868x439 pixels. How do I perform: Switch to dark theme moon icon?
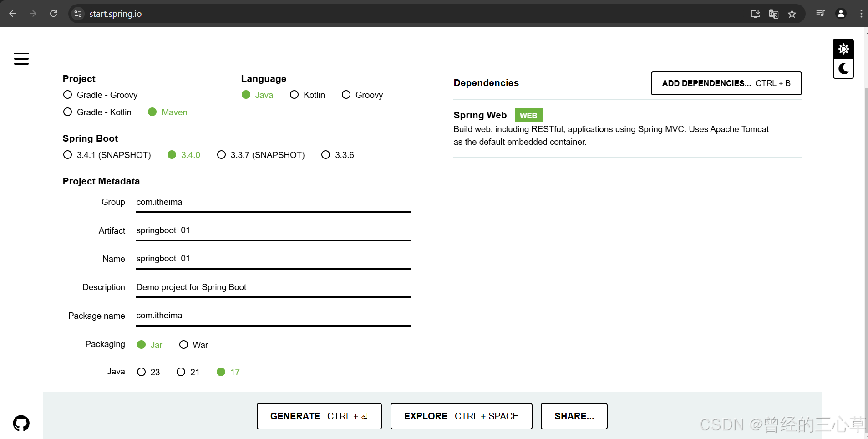[843, 69]
